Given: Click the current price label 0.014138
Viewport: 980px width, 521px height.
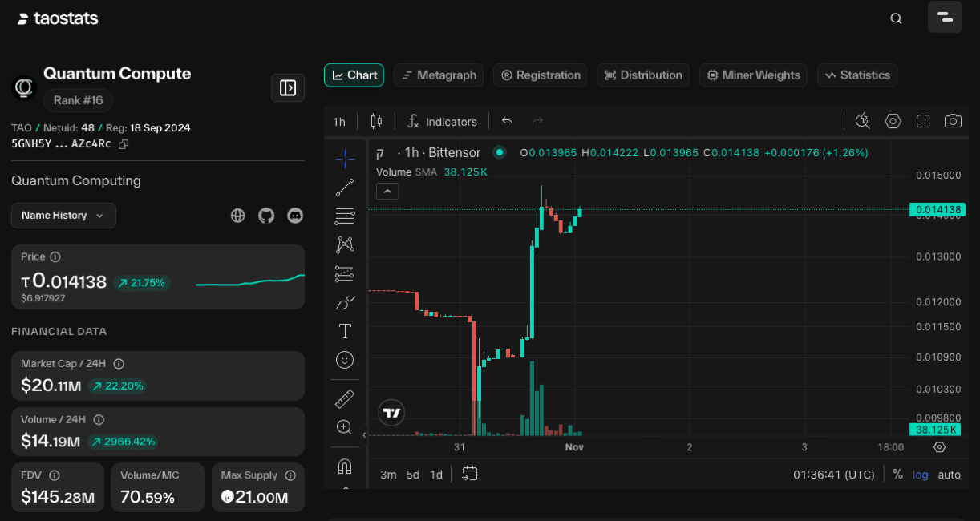Looking at the screenshot, I should coord(935,210).
